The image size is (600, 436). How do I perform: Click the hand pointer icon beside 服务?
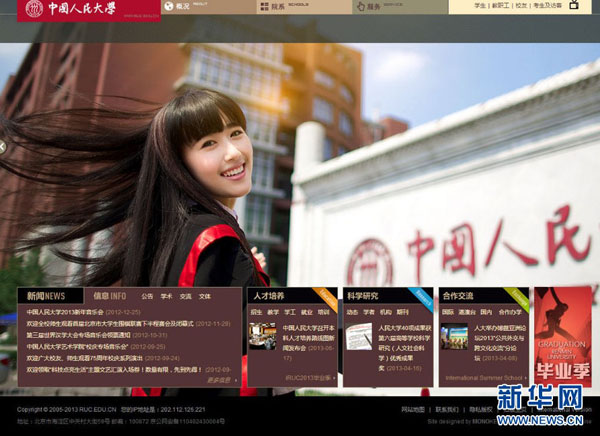pyautogui.click(x=360, y=6)
